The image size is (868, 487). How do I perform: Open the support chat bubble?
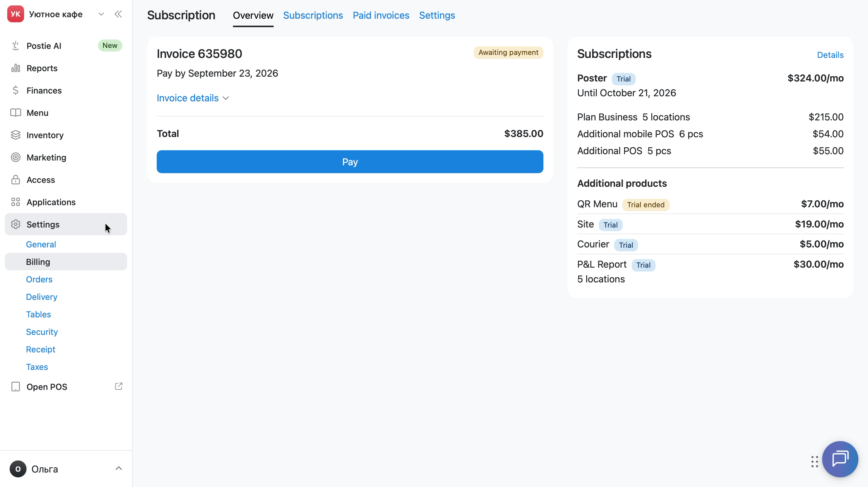(840, 459)
